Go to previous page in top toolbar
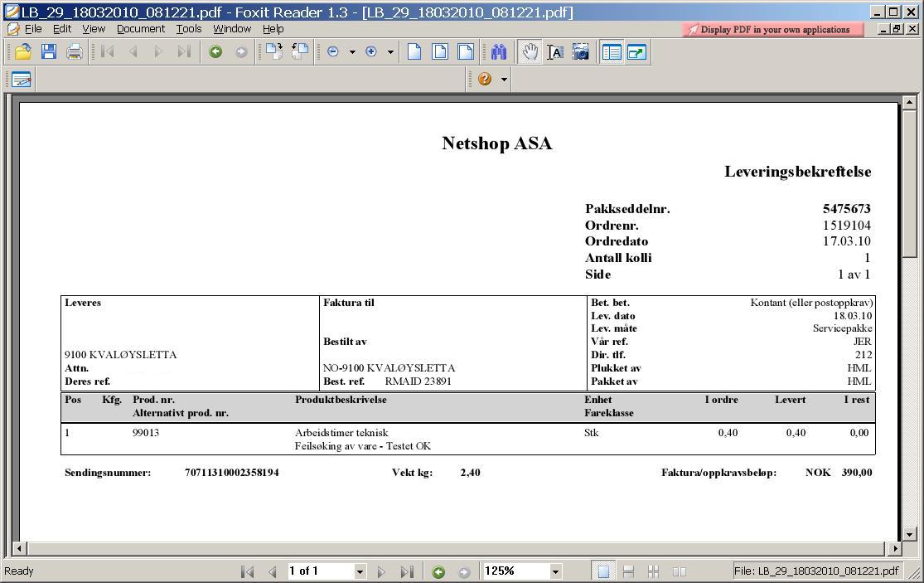This screenshot has height=583, width=924. (133, 52)
